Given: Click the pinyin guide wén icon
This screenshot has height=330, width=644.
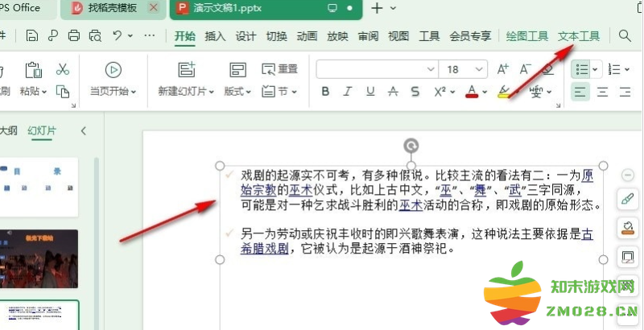Looking at the screenshot, I should tap(536, 92).
